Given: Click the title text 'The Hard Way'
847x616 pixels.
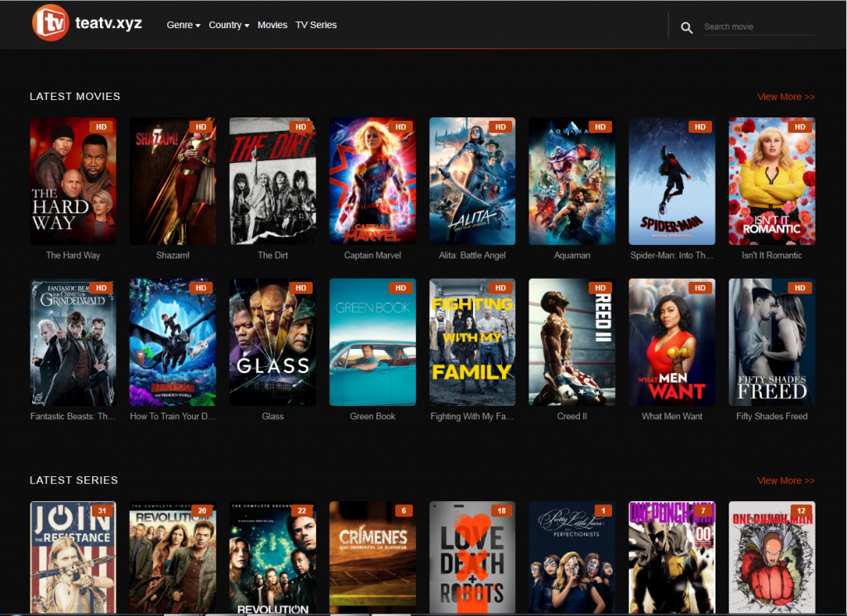Looking at the screenshot, I should tap(73, 255).
